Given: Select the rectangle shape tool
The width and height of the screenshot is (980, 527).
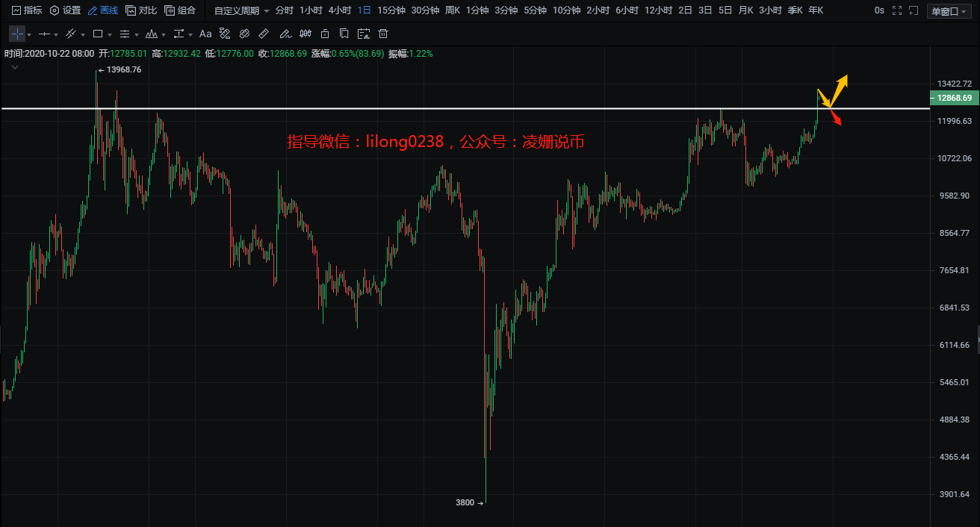Looking at the screenshot, I should 97,34.
